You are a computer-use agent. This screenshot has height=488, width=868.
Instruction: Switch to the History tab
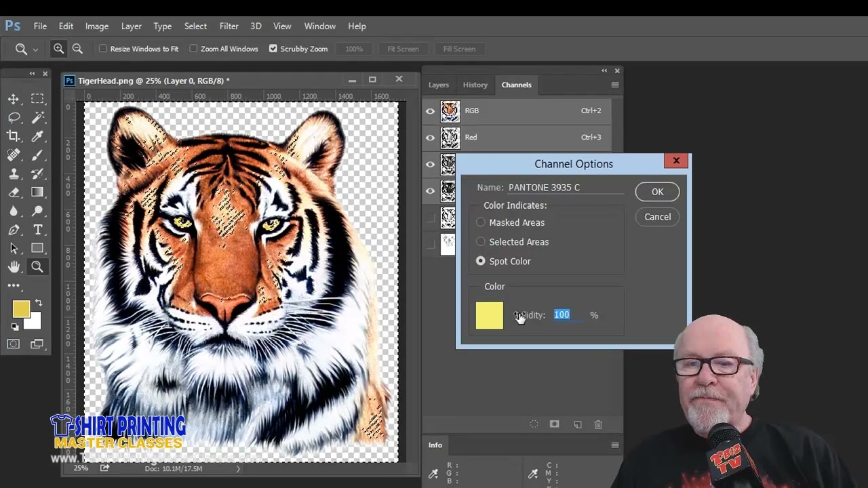point(475,85)
